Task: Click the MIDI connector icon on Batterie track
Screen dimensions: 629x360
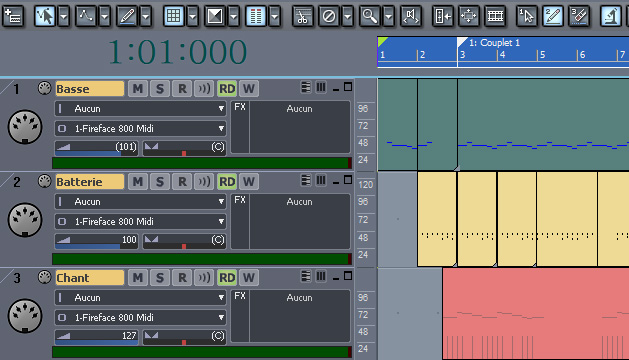Action: pos(25,220)
